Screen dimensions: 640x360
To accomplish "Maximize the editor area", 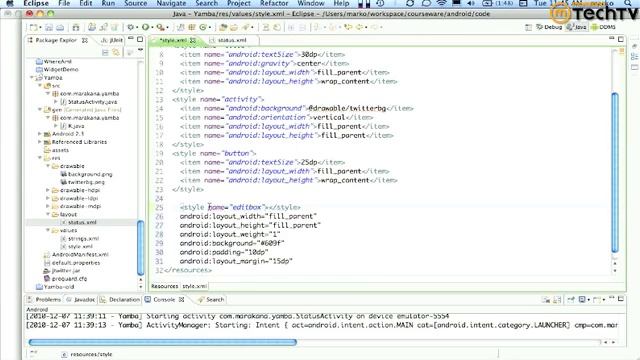I will tap(621, 39).
